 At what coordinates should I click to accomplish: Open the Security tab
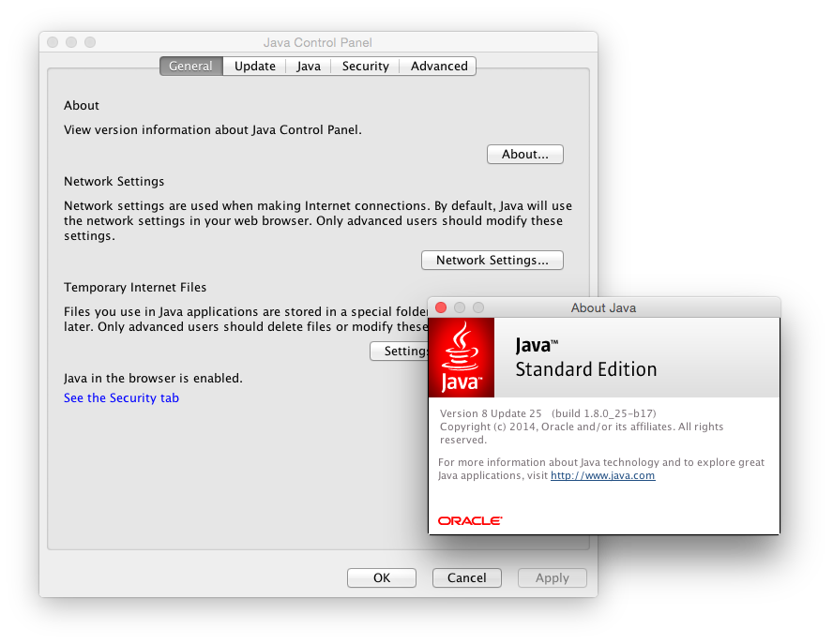[366, 66]
